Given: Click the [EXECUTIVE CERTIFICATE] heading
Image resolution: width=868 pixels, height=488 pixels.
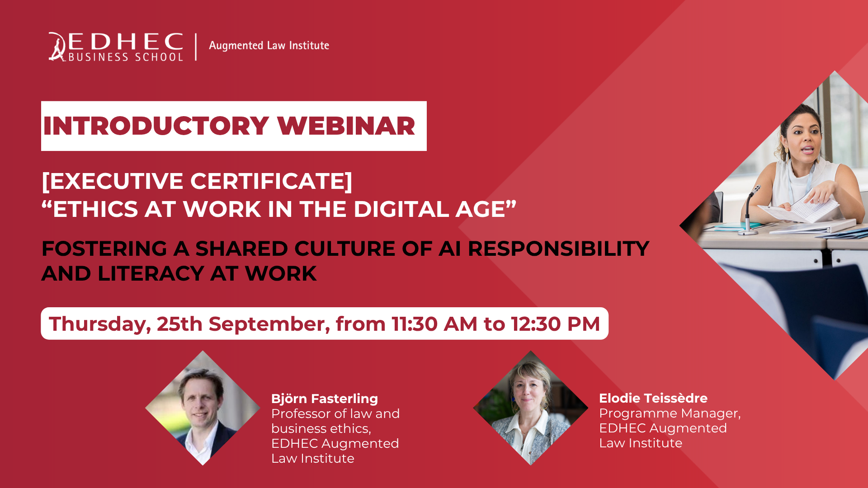Looking at the screenshot, I should click(197, 181).
